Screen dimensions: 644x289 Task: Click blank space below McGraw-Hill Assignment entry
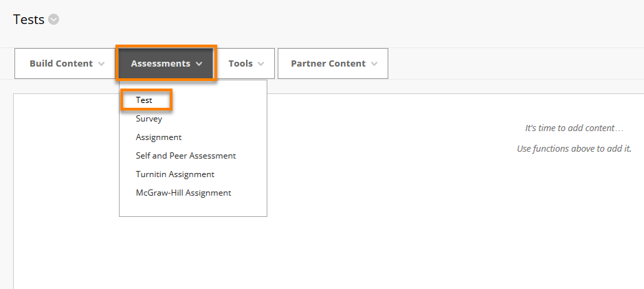[193, 207]
